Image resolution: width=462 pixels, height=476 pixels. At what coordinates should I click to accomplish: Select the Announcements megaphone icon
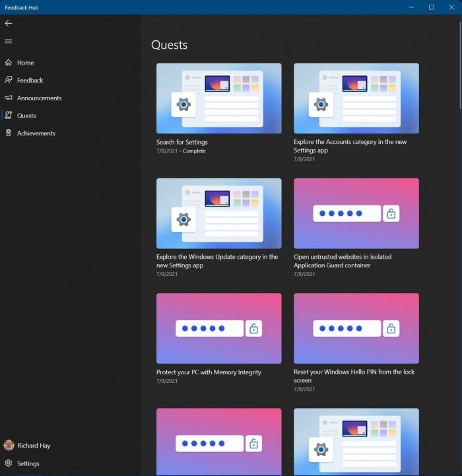pyautogui.click(x=9, y=98)
